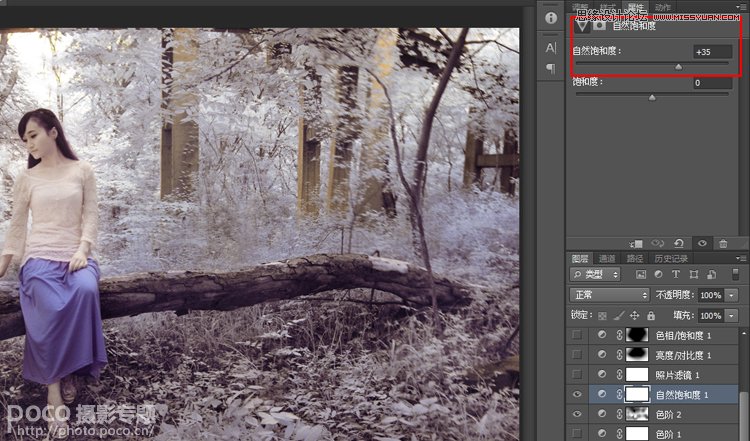This screenshot has width=750, height=441.
Task: Show the 色相/饱和度 1 layer
Action: click(576, 335)
